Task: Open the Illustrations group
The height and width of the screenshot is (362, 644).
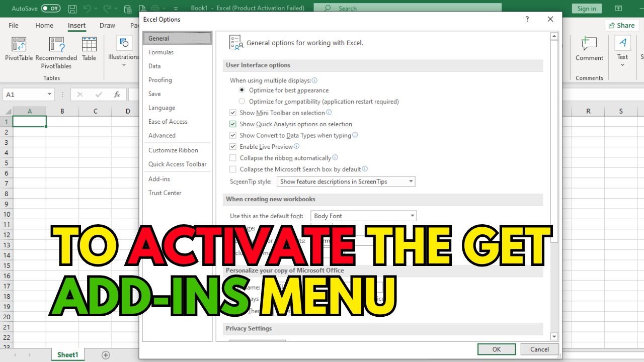Action: pyautogui.click(x=124, y=51)
